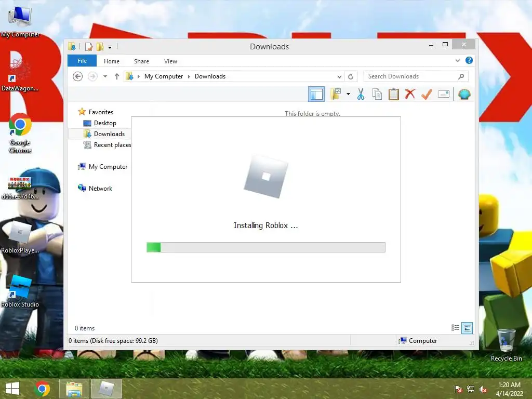Click the folder options toolbar icon
Viewport: 532px width, 399px height.
pyautogui.click(x=336, y=94)
